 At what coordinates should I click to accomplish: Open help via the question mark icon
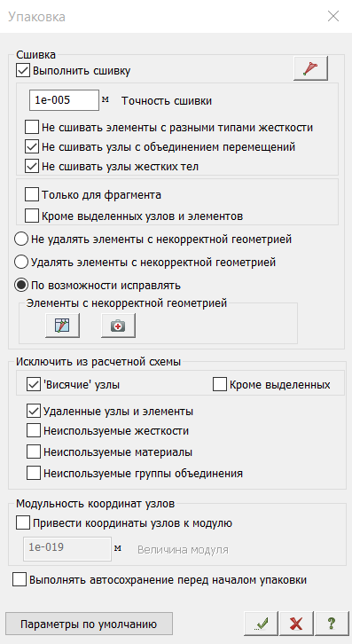[x=332, y=624]
